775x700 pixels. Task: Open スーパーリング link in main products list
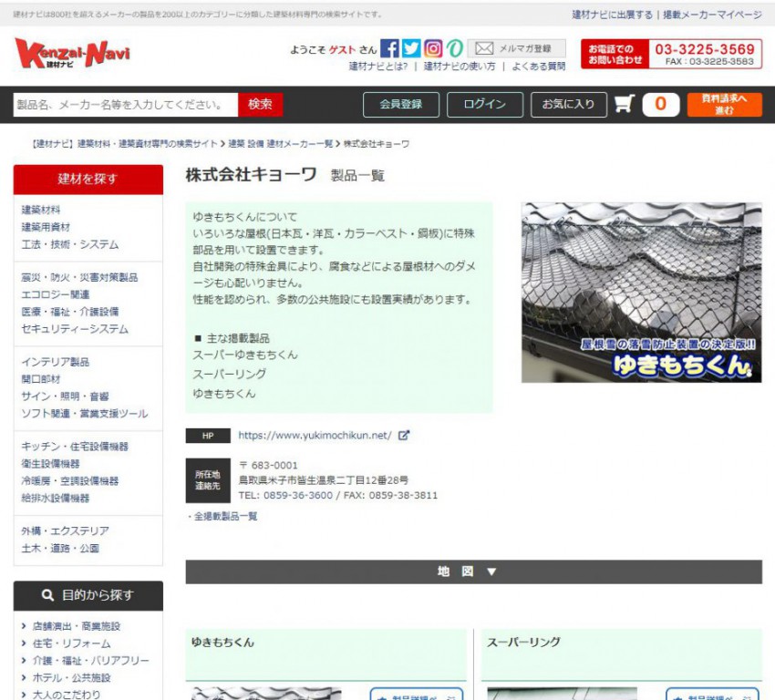230,374
